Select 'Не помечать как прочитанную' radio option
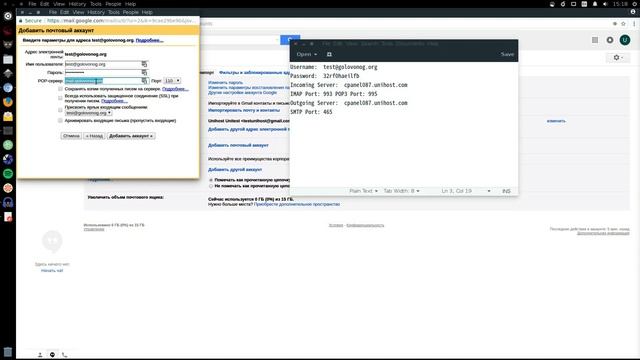The height and width of the screenshot is (360, 640). [211, 186]
